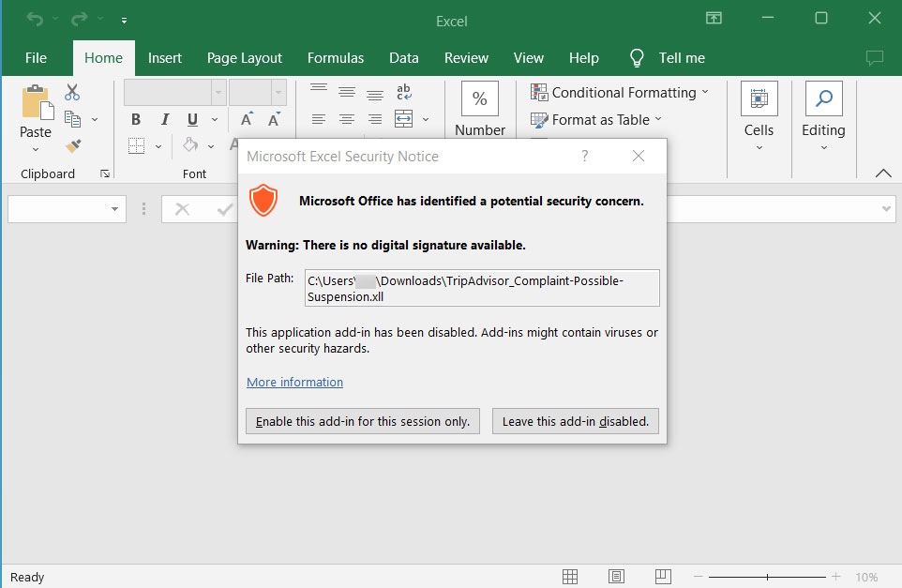Switch to the Insert ribbon tab

[165, 58]
